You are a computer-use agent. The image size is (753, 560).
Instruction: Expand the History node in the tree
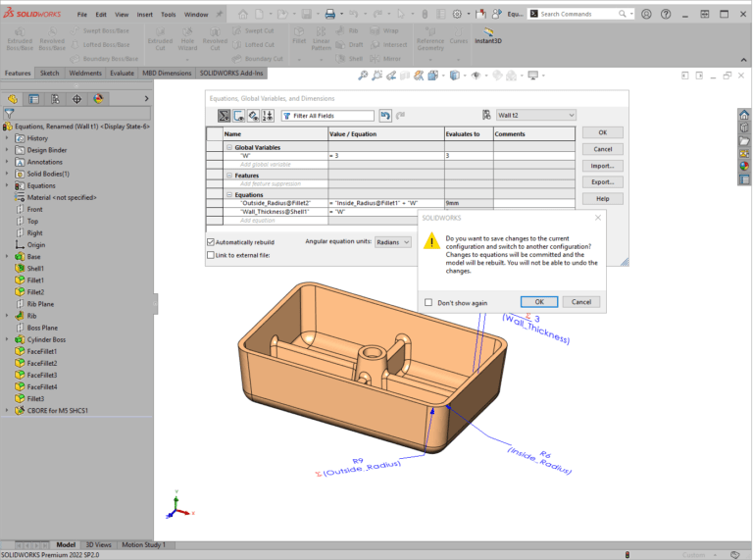click(x=8, y=138)
